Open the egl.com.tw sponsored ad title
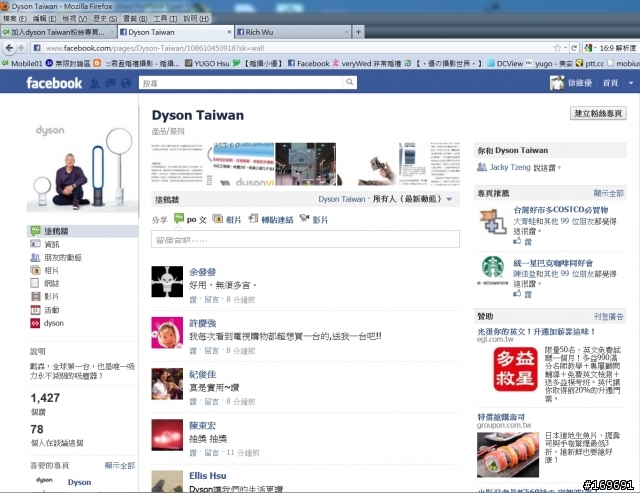This screenshot has height=493, width=640. point(536,331)
